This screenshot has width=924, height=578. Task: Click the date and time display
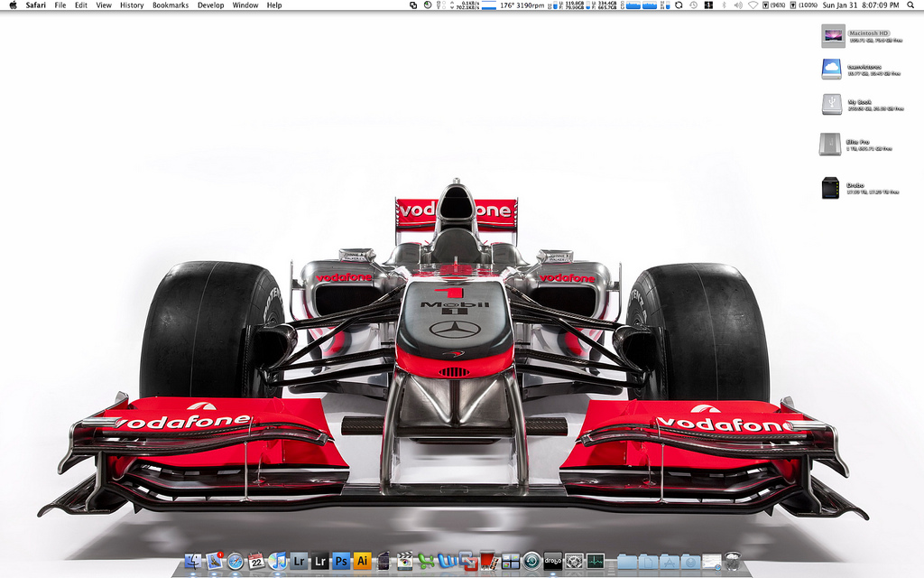tap(862, 5)
